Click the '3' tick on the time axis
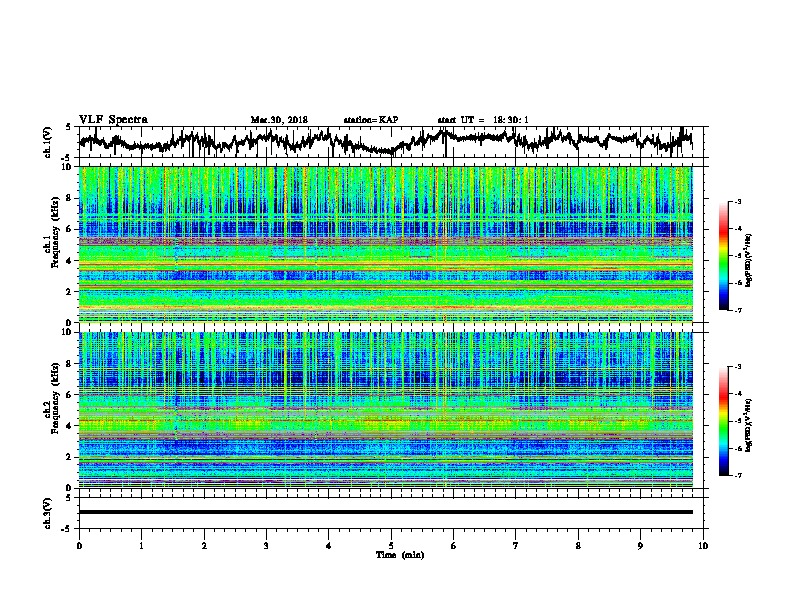Screen dimensions: 792x612 coord(266,546)
